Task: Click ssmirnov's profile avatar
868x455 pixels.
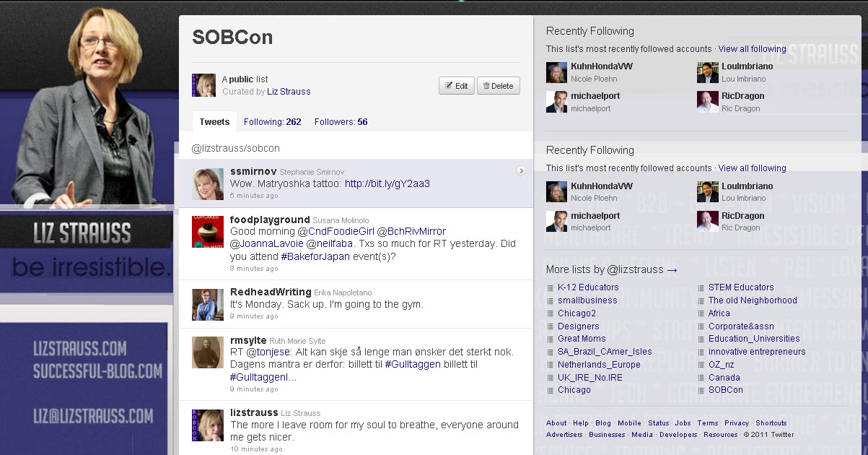Action: [x=207, y=183]
